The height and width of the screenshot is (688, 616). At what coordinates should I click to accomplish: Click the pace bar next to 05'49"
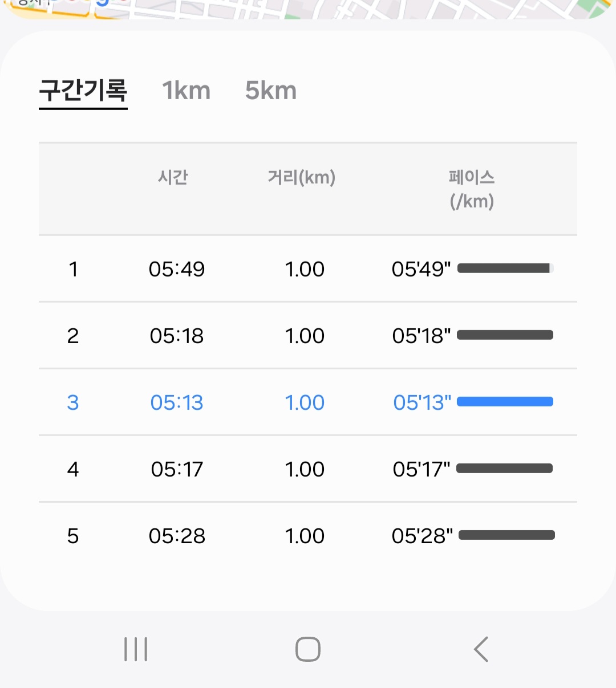tap(505, 268)
